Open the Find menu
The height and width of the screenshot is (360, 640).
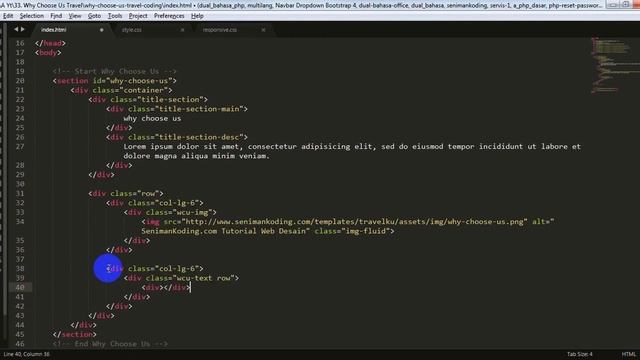(x=56, y=16)
